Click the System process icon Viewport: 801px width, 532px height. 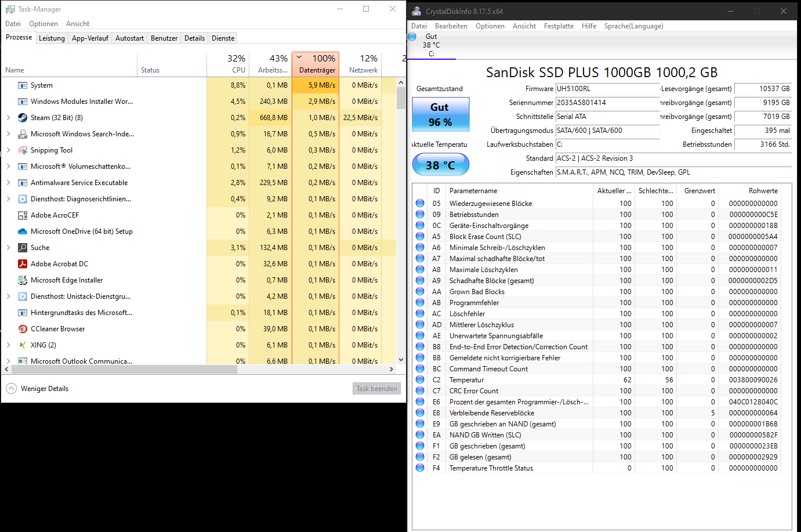tap(23, 85)
